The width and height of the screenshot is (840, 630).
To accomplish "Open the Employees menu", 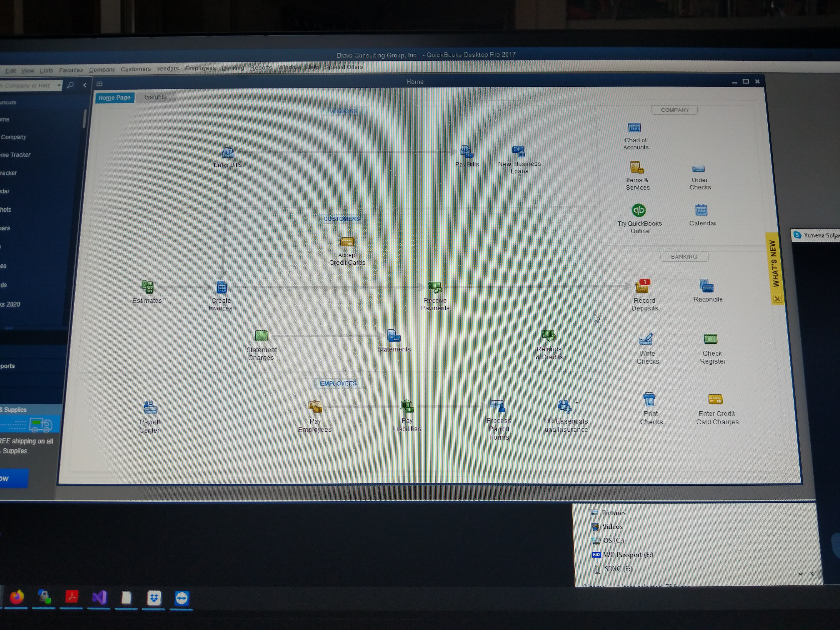I will click(200, 68).
